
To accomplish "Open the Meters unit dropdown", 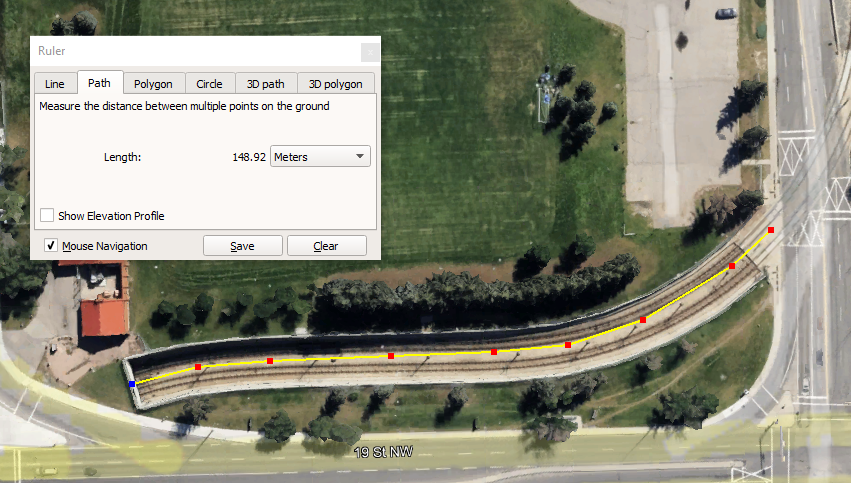I will pos(320,156).
